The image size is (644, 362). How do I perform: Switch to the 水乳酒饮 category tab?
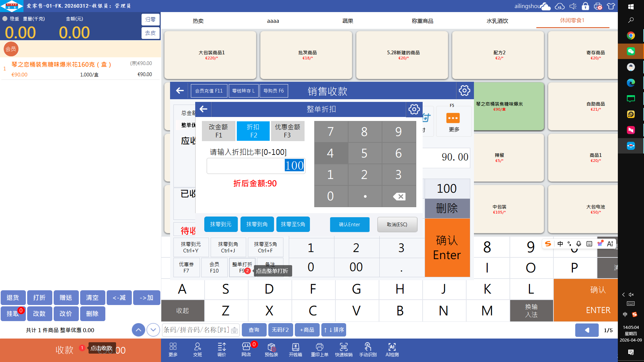(497, 21)
